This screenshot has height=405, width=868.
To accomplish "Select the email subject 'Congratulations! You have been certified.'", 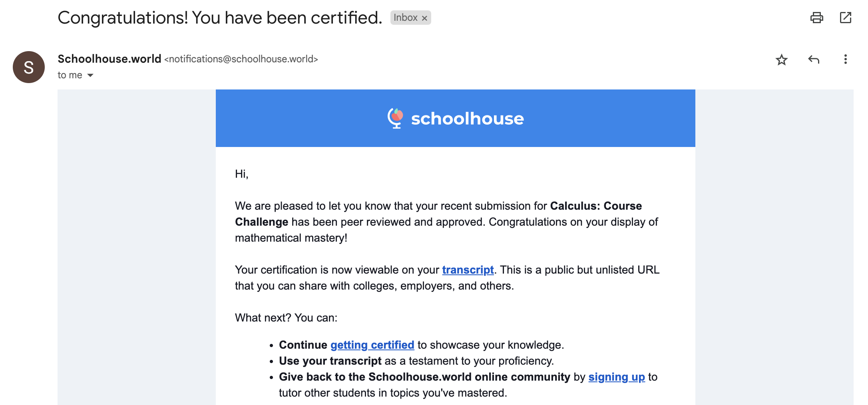I will click(x=220, y=18).
